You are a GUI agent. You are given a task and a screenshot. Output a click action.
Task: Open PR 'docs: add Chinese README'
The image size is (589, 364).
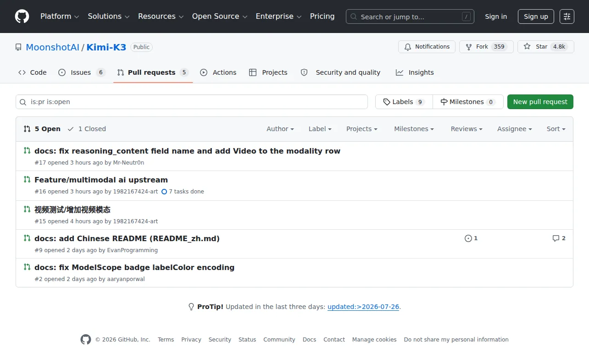tap(127, 238)
